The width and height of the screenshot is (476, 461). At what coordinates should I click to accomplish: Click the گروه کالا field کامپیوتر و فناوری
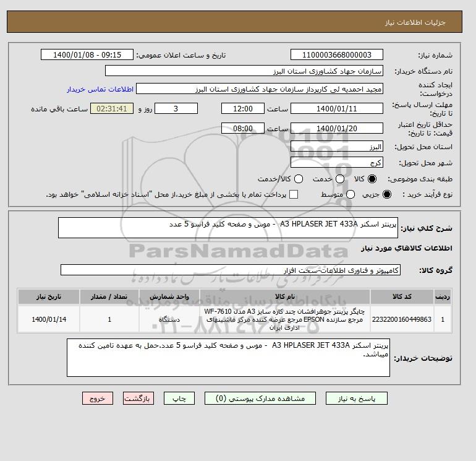click(x=231, y=270)
